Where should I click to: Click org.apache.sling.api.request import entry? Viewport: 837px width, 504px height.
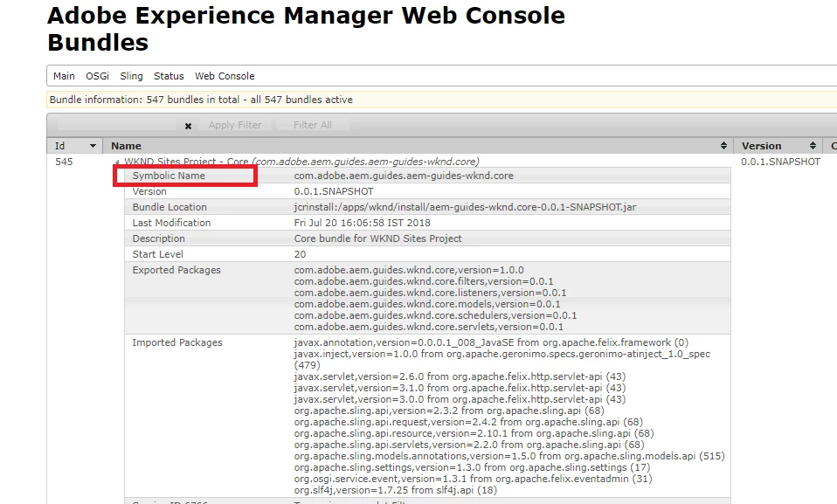pyautogui.click(x=468, y=422)
